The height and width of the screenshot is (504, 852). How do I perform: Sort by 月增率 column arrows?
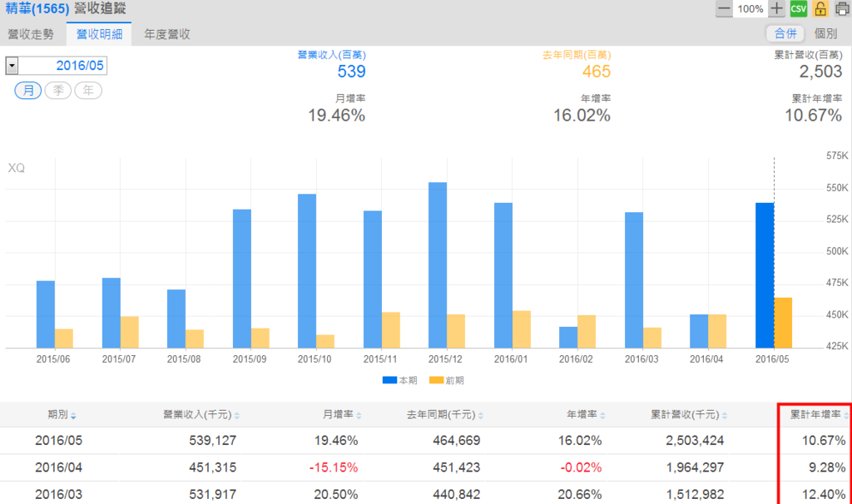point(359,416)
